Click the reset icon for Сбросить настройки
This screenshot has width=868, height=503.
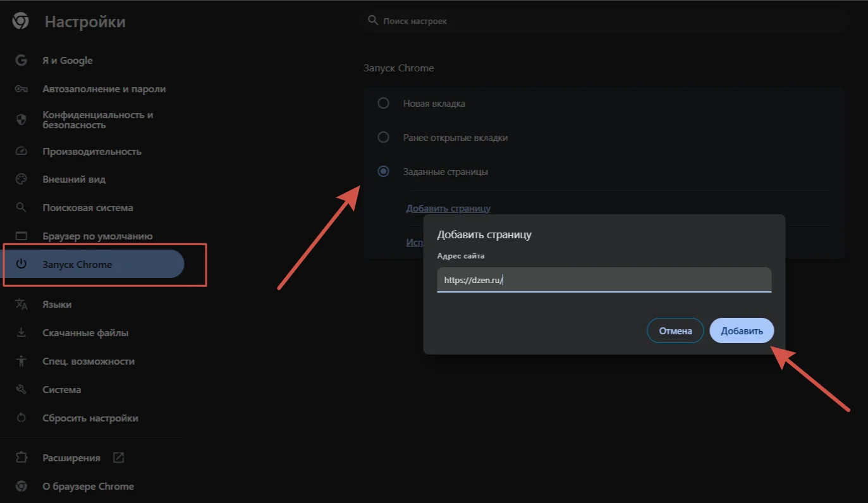pos(21,418)
